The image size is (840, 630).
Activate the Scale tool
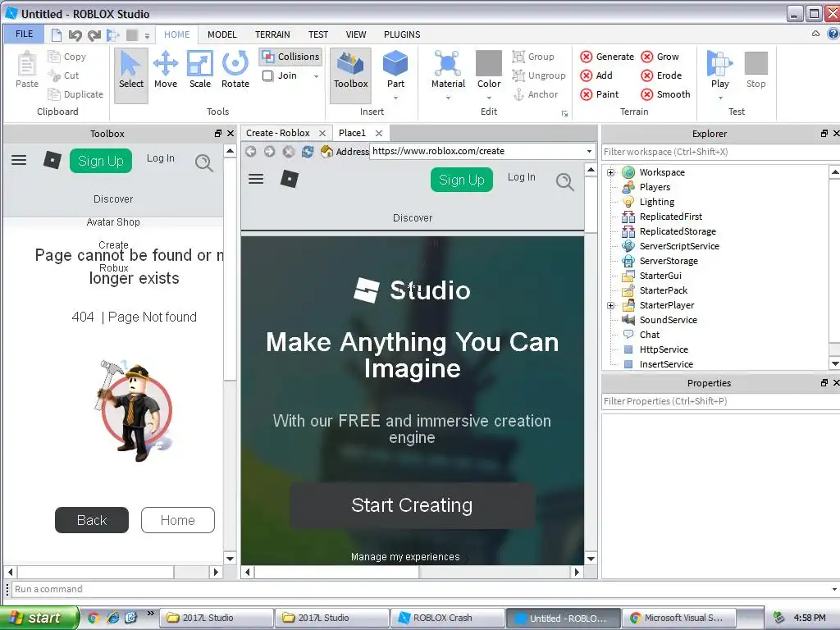[x=200, y=71]
